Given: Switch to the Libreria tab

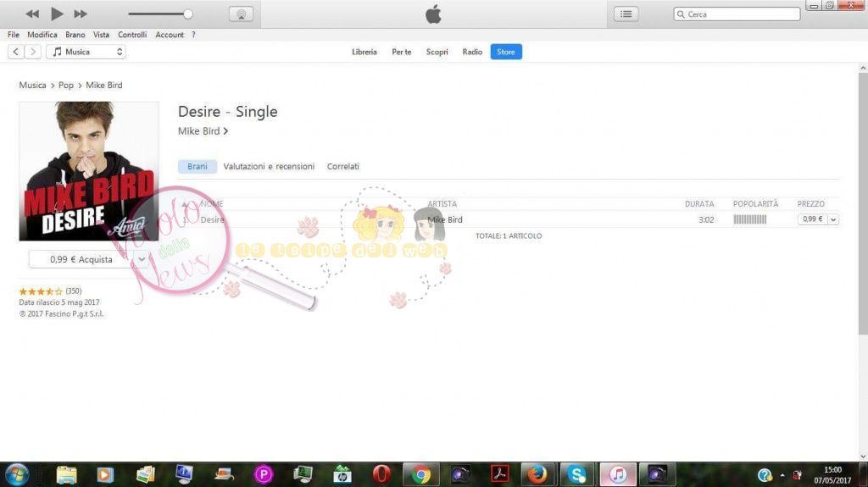Looking at the screenshot, I should coord(364,52).
